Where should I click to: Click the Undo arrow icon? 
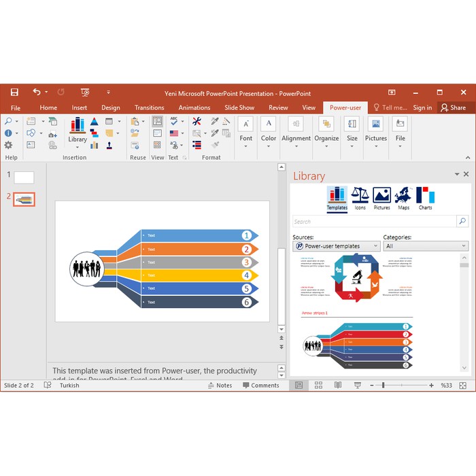point(37,92)
